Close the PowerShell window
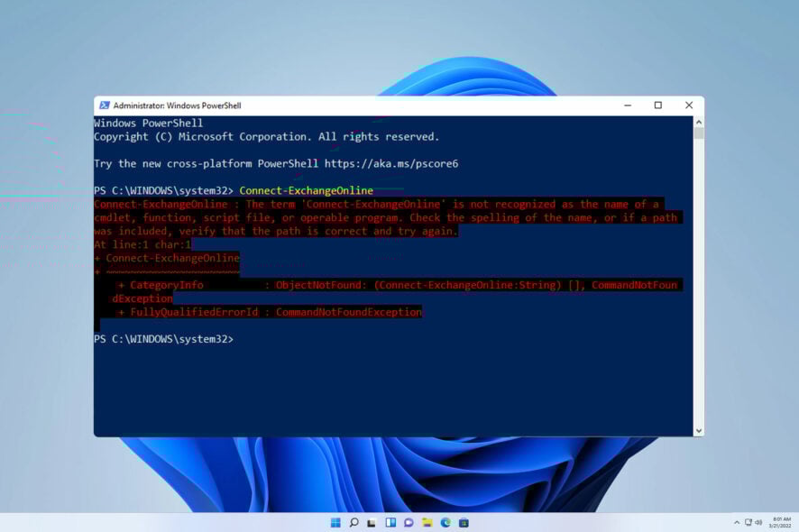The image size is (799, 532). coord(689,105)
